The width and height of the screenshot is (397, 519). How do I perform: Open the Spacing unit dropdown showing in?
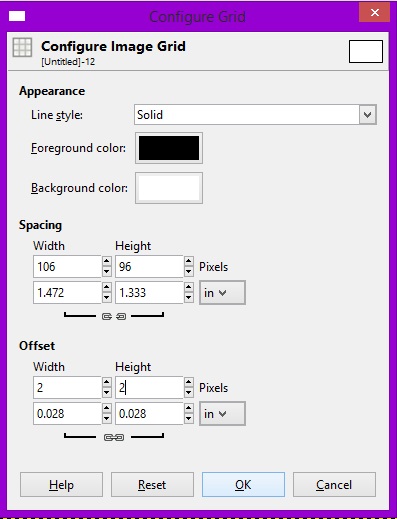[222, 293]
